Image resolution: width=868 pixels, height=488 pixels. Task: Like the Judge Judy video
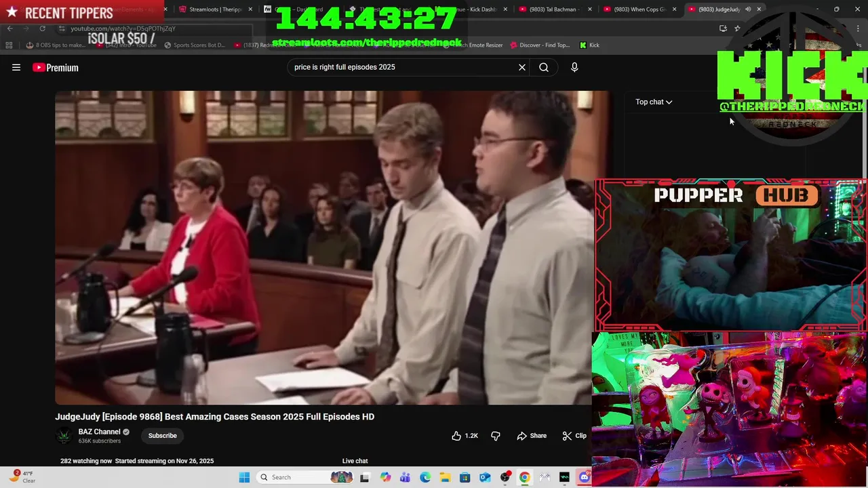coord(465,436)
